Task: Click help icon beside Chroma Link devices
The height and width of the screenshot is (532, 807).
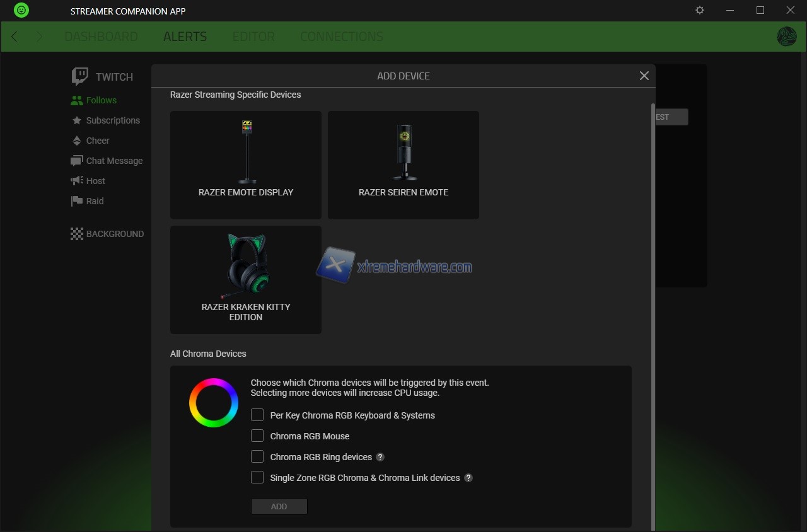Action: coord(468,478)
